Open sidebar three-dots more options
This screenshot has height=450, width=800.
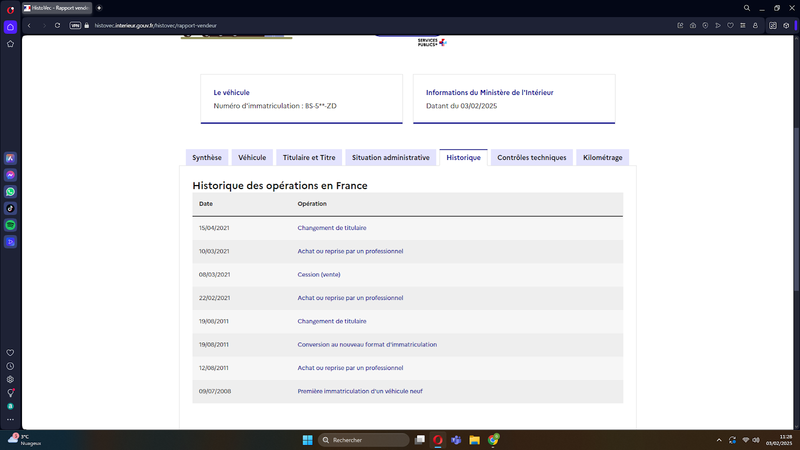[x=10, y=419]
